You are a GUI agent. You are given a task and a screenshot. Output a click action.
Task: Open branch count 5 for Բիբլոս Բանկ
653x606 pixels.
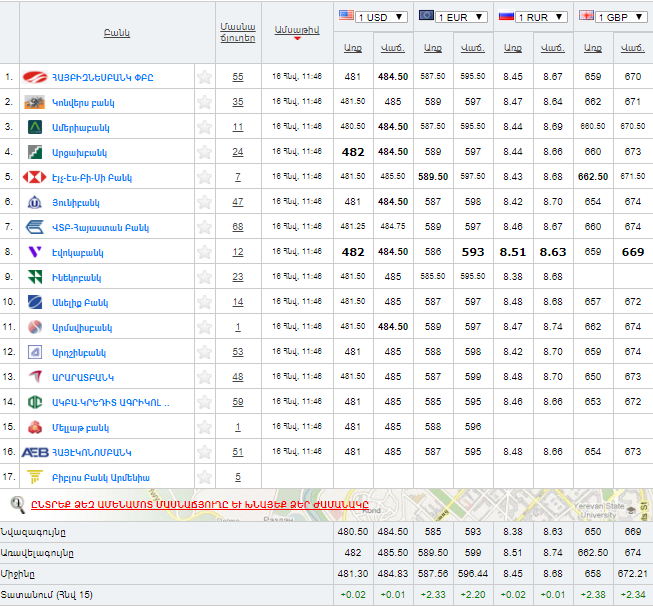(x=238, y=477)
